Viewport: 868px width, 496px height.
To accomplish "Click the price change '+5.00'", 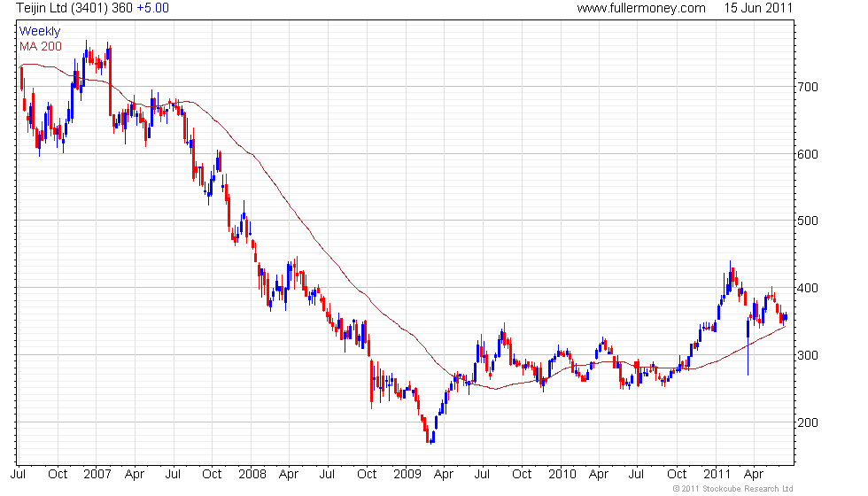I will [x=152, y=8].
